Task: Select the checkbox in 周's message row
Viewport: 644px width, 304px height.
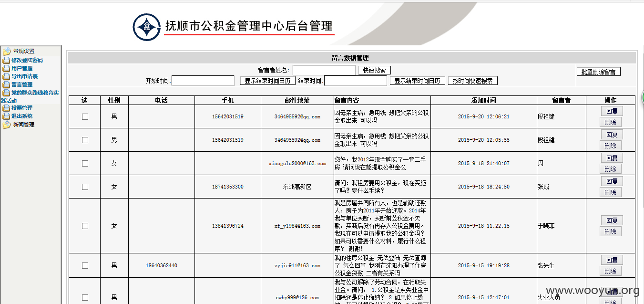Action: [x=85, y=163]
